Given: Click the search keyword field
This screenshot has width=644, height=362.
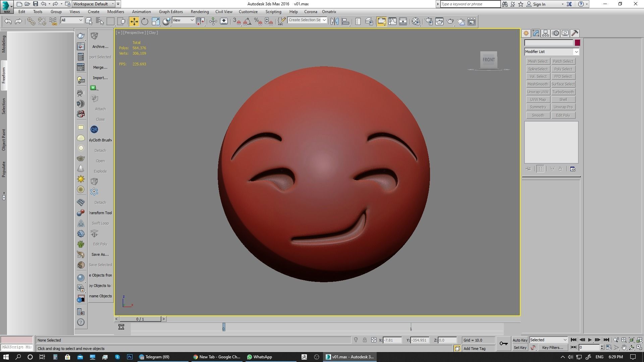Looking at the screenshot, I should pos(470,4).
